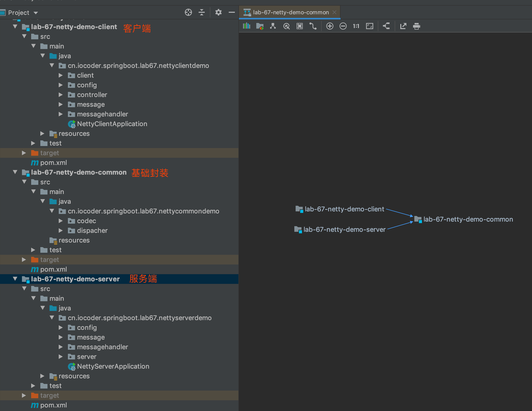Reset diagram to actual size 1:1

click(x=356, y=26)
